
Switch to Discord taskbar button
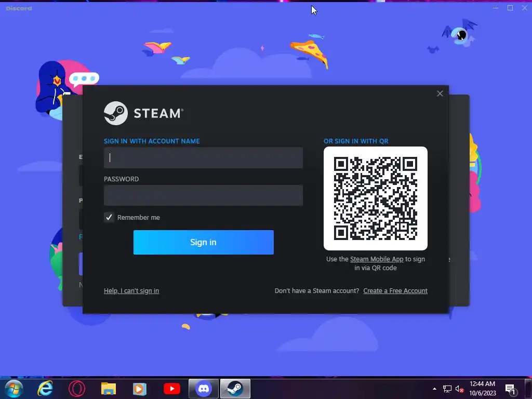pos(204,389)
